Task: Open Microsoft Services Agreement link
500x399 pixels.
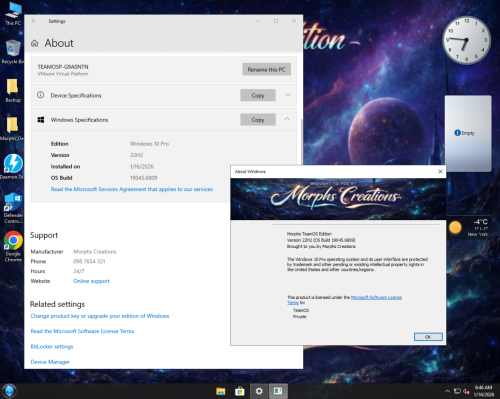Action: (x=132, y=189)
